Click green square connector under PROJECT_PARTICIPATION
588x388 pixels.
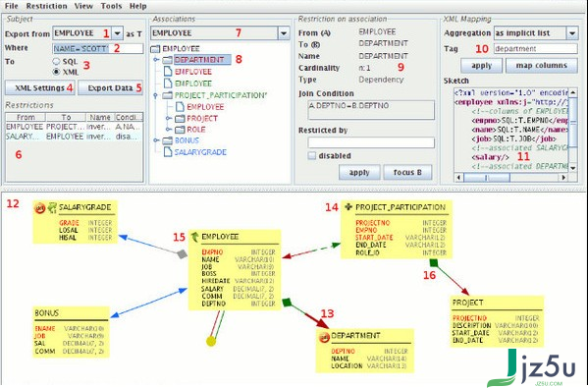(434, 262)
